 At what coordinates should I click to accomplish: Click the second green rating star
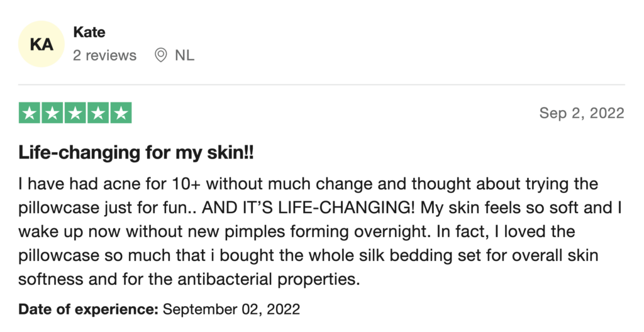pyautogui.click(x=52, y=113)
